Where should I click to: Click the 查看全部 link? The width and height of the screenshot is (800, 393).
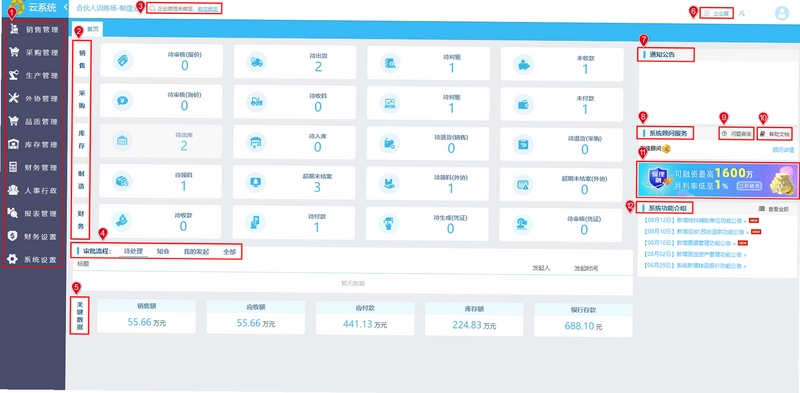[774, 209]
